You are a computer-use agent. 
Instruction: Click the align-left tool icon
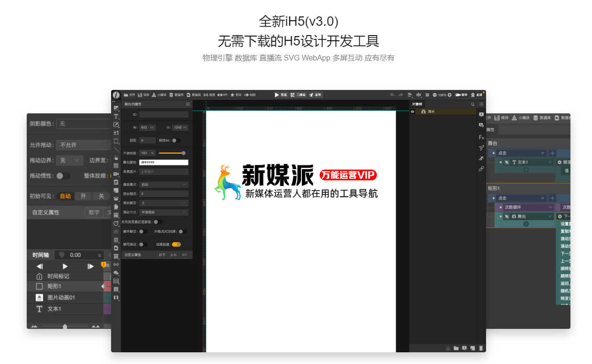point(410,95)
